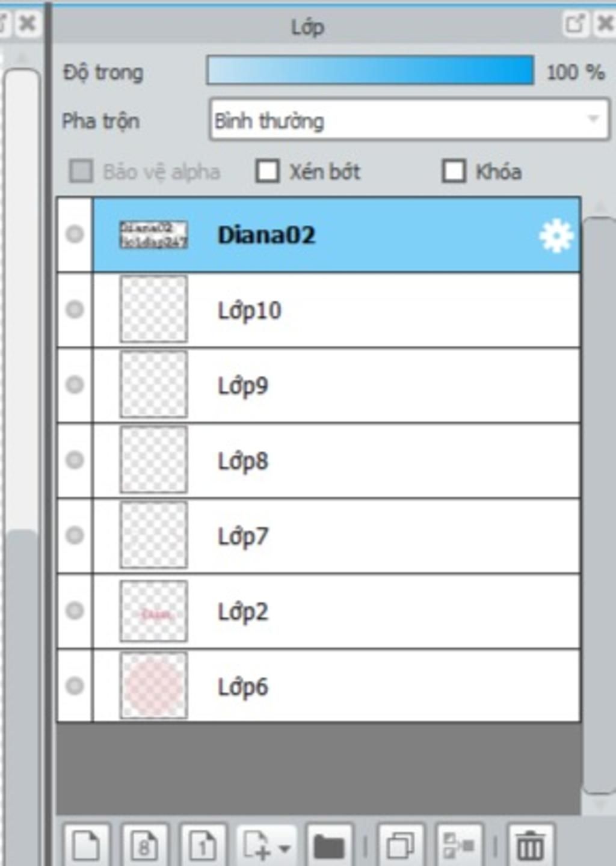Enable the Xén bớt clipping checkbox
Viewport: 616px width, 866px height.
click(268, 171)
